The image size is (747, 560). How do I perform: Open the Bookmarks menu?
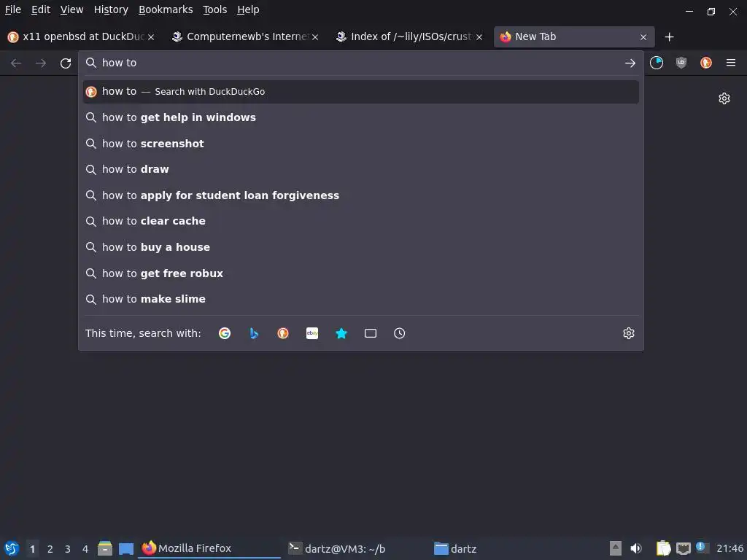coord(166,9)
